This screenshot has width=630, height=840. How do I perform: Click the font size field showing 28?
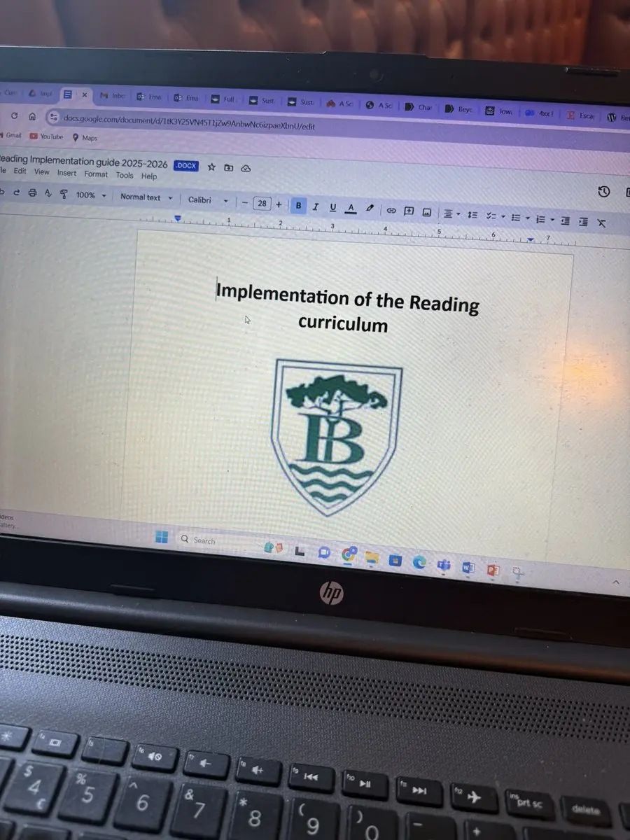262,204
